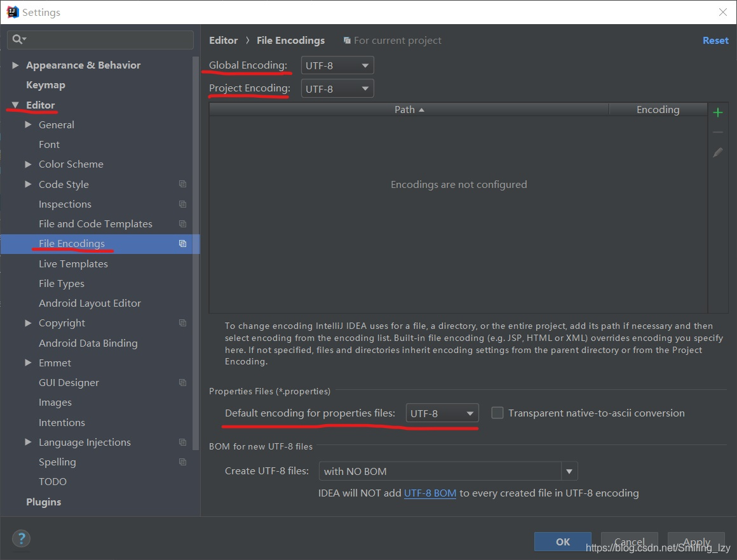Viewport: 737px width, 560px height.
Task: Click the pencil edit-encoding icon
Action: [718, 152]
